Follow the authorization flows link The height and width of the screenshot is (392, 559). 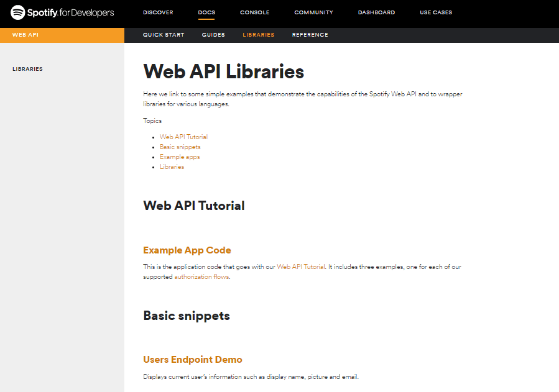(201, 276)
